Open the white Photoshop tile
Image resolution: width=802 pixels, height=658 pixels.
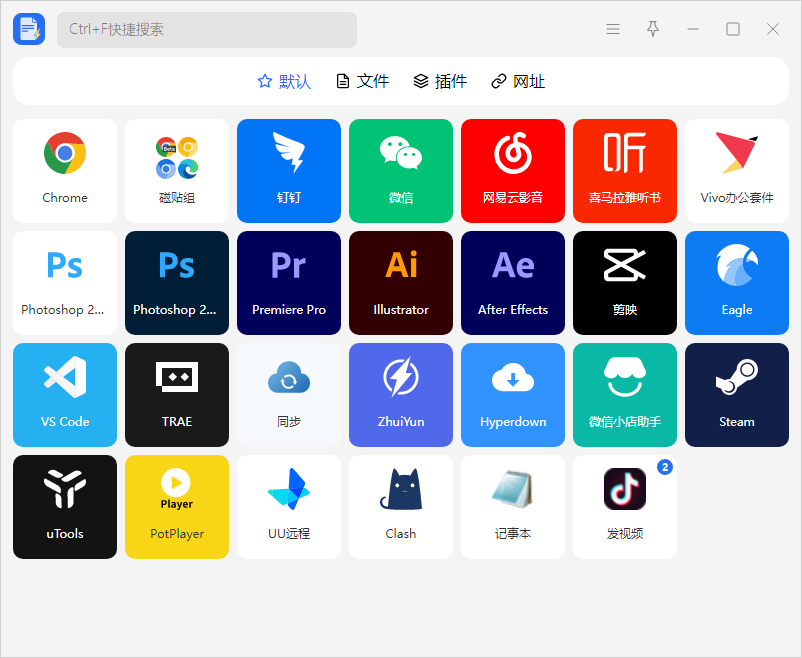click(65, 283)
